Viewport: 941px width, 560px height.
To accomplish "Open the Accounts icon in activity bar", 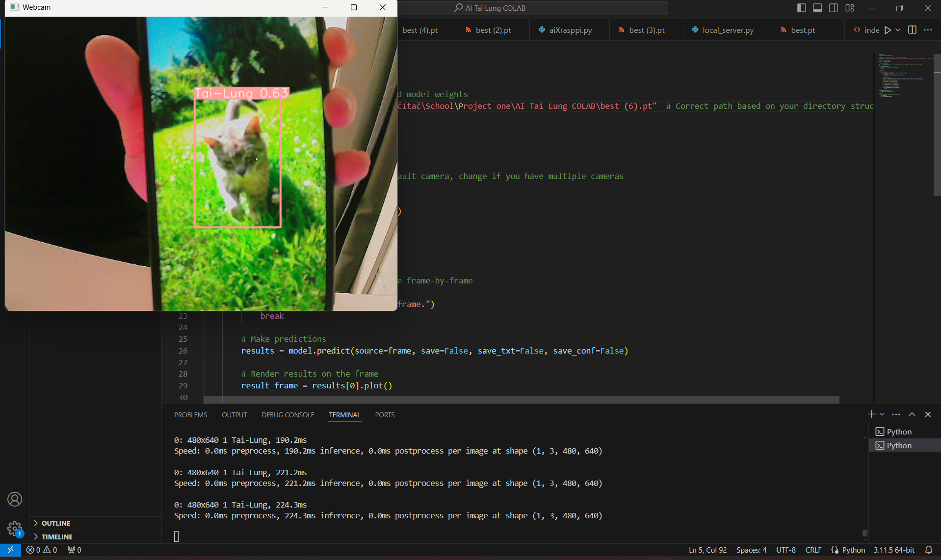I will click(15, 499).
